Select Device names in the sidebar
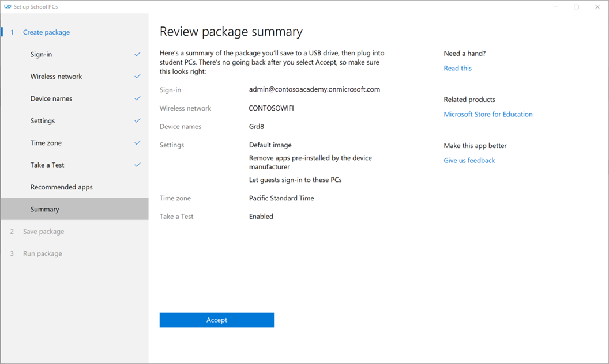The height and width of the screenshot is (364, 609). click(51, 98)
